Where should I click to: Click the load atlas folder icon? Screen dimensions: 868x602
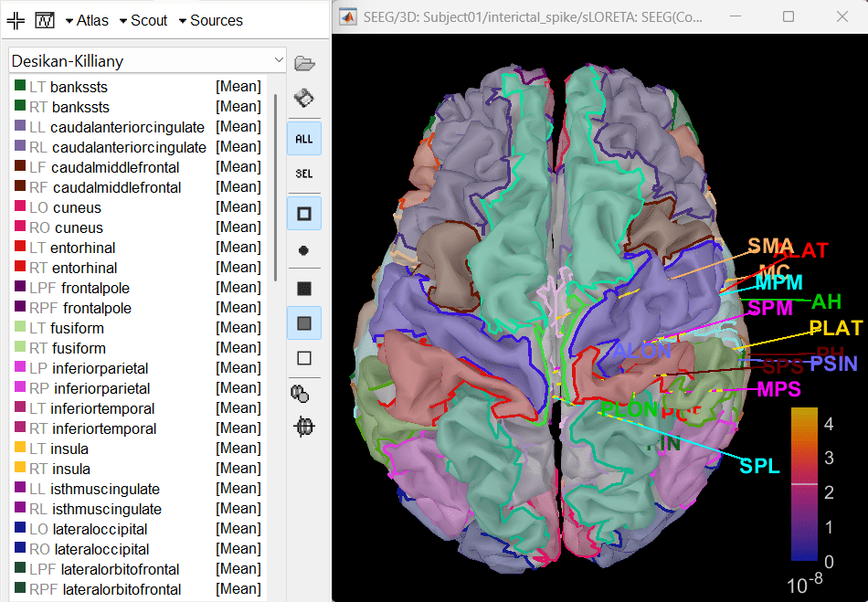(304, 63)
